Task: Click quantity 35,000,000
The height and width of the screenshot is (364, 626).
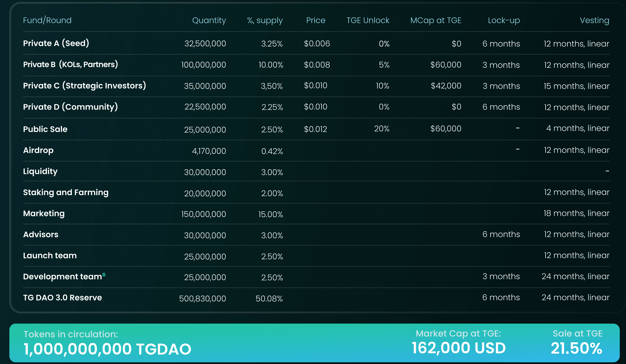Action: [205, 86]
